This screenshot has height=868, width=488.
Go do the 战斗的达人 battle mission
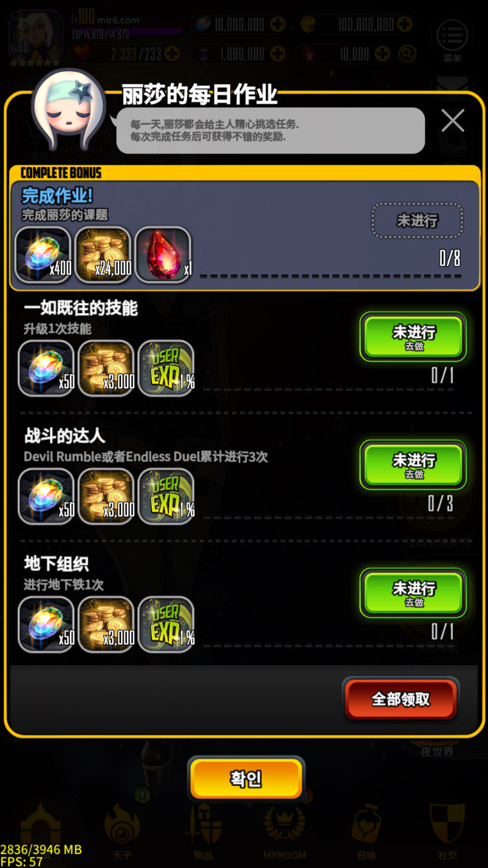tap(413, 465)
